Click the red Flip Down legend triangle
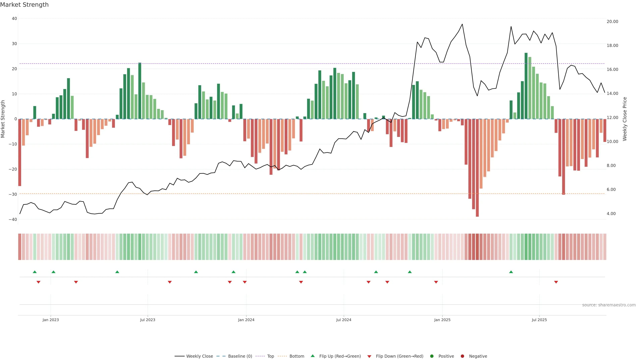 tap(369, 356)
